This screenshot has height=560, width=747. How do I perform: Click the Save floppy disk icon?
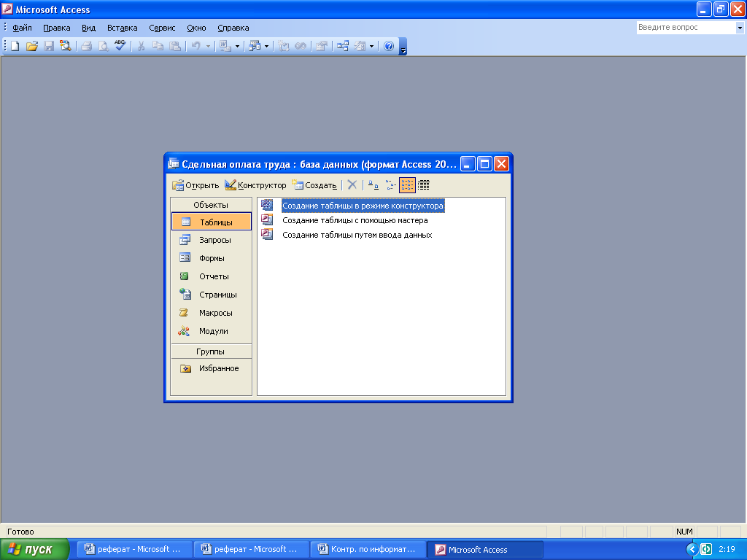click(49, 46)
